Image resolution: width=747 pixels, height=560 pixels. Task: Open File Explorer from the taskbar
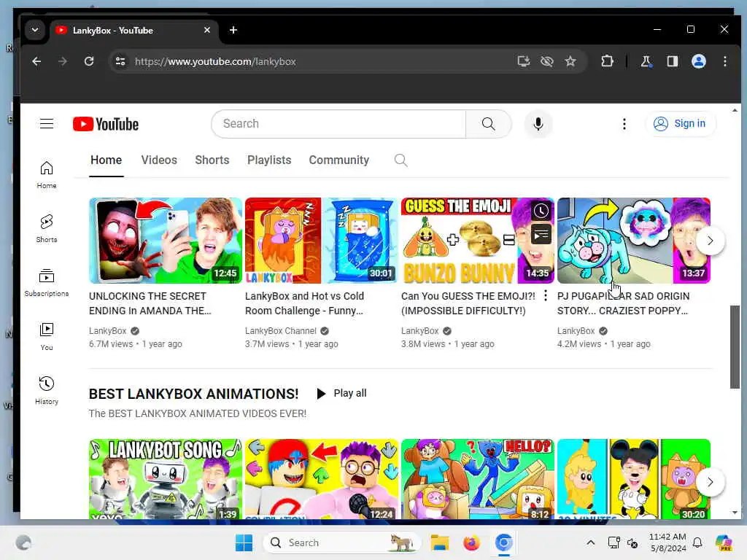(439, 542)
